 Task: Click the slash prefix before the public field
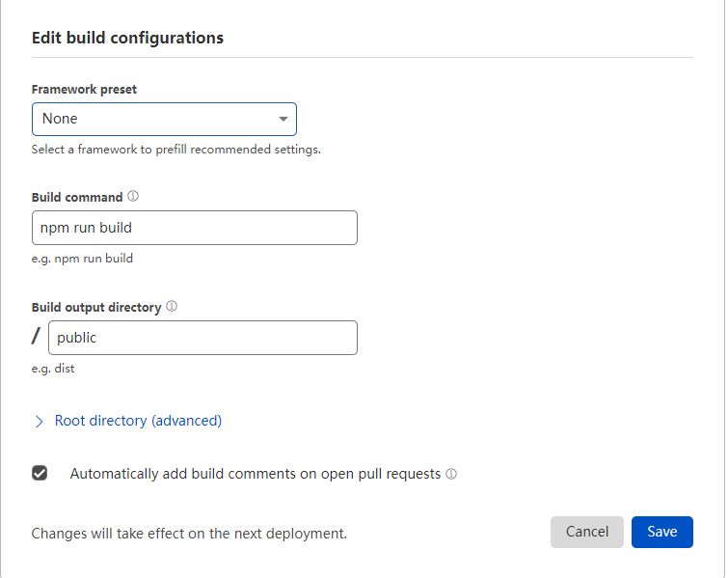37,337
